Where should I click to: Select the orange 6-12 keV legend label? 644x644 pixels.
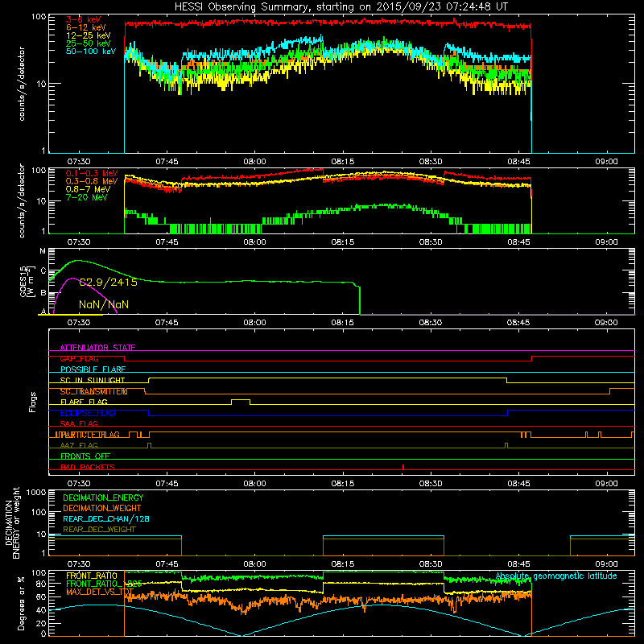tap(86, 27)
